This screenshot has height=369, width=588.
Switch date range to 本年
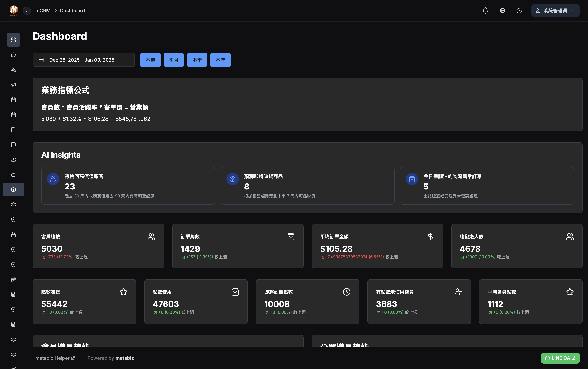[x=220, y=60]
